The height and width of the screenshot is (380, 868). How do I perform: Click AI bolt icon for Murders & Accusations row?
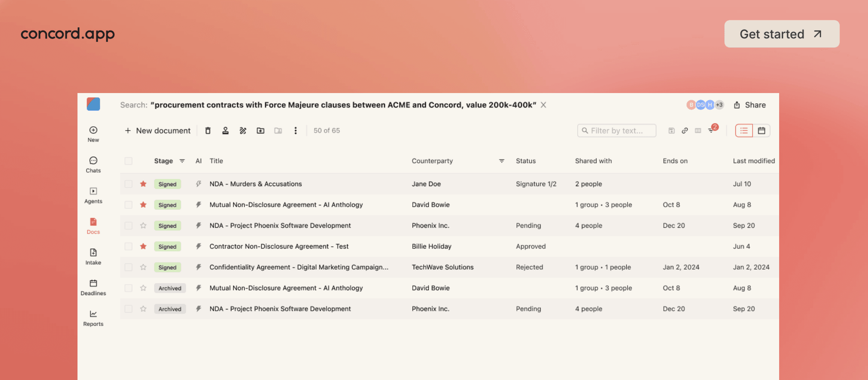(198, 184)
